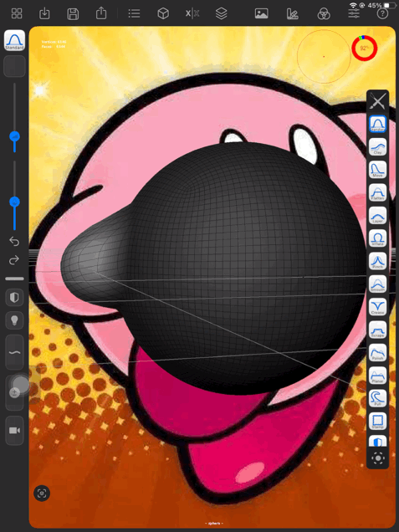This screenshot has height=532, width=399.
Task: Tap the Vertices count text
Action: (x=54, y=42)
